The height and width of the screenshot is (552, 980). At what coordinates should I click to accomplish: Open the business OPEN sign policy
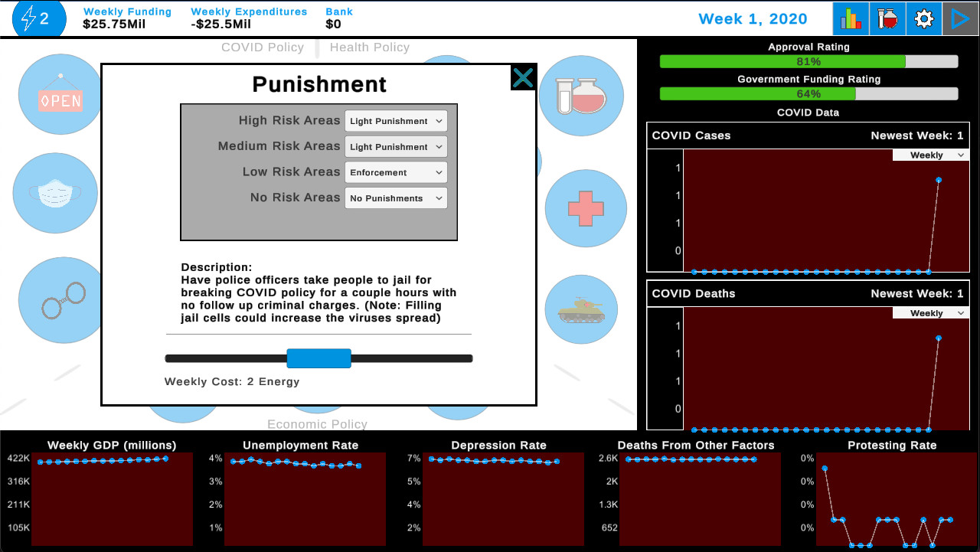coord(60,94)
